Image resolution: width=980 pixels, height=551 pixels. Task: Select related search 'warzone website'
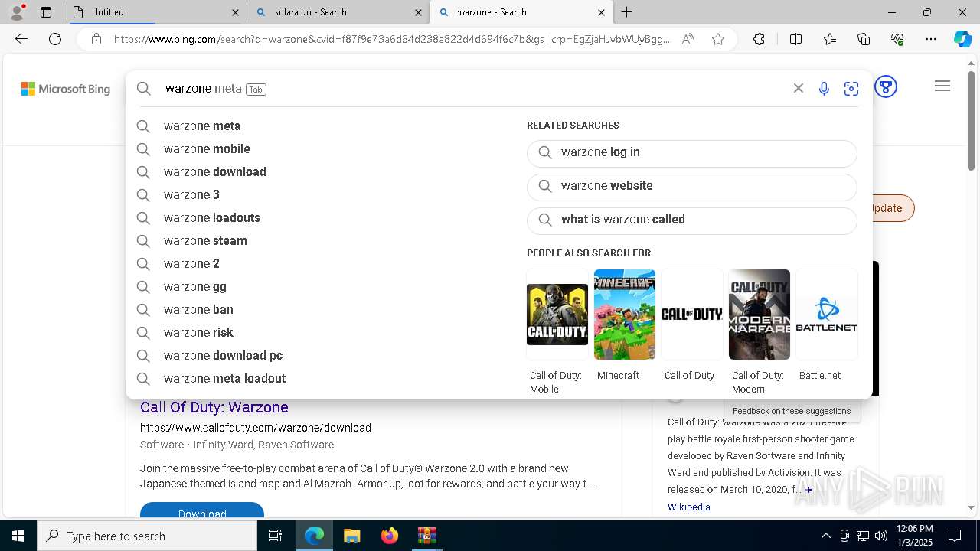(692, 186)
